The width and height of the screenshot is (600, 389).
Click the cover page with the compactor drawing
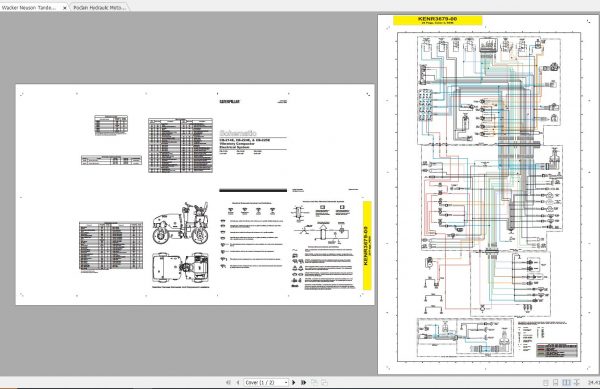click(x=195, y=194)
